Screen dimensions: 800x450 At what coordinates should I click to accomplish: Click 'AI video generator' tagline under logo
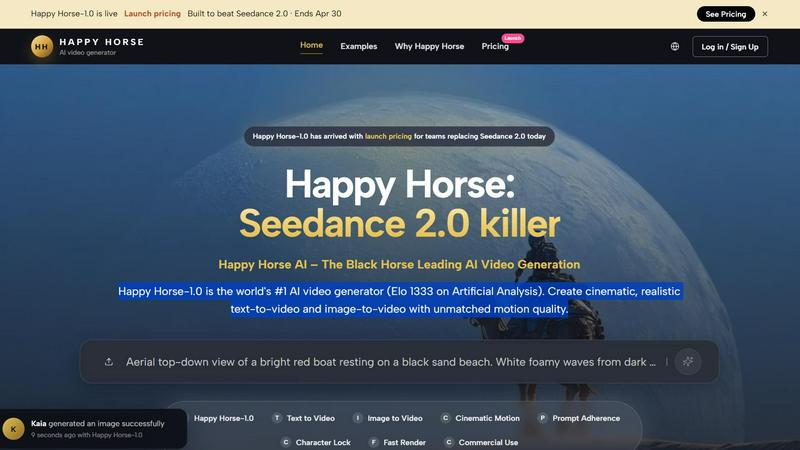click(87, 53)
